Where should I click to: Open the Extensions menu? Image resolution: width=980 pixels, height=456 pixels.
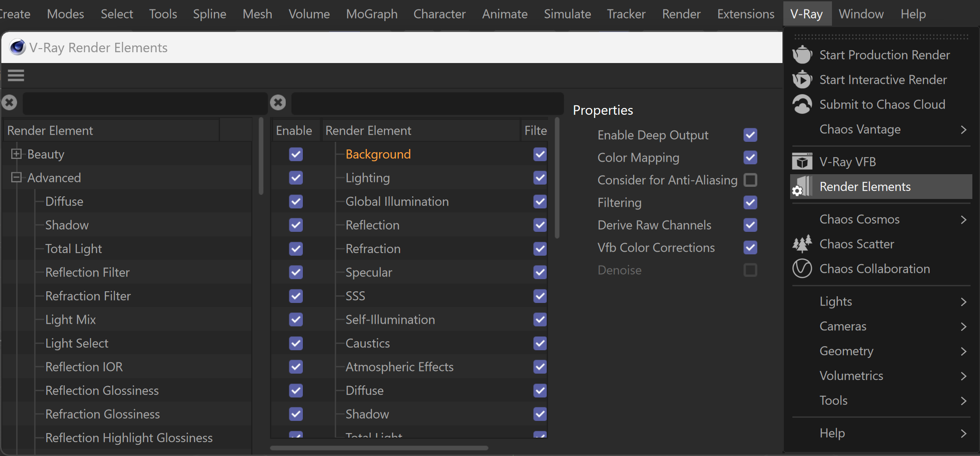(x=746, y=14)
